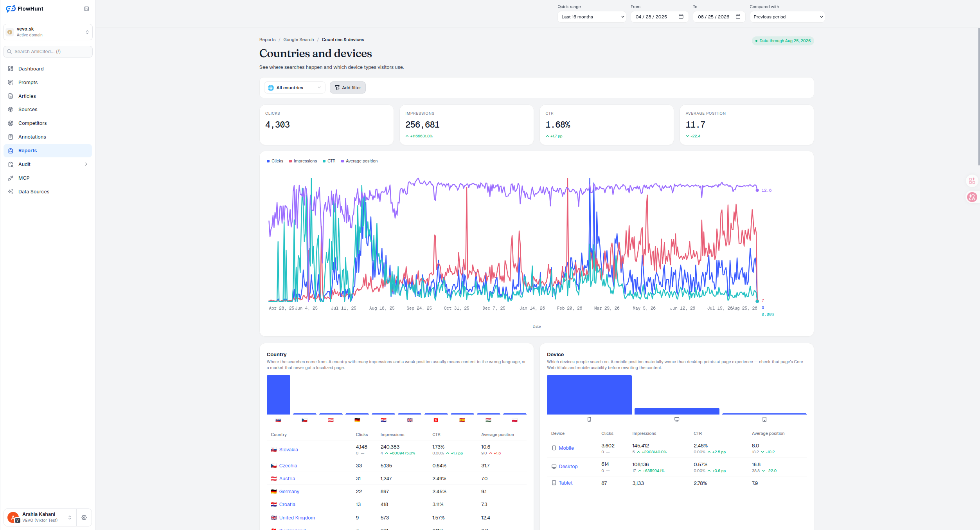
Task: Click the tablet icon under device chart
Action: click(764, 419)
